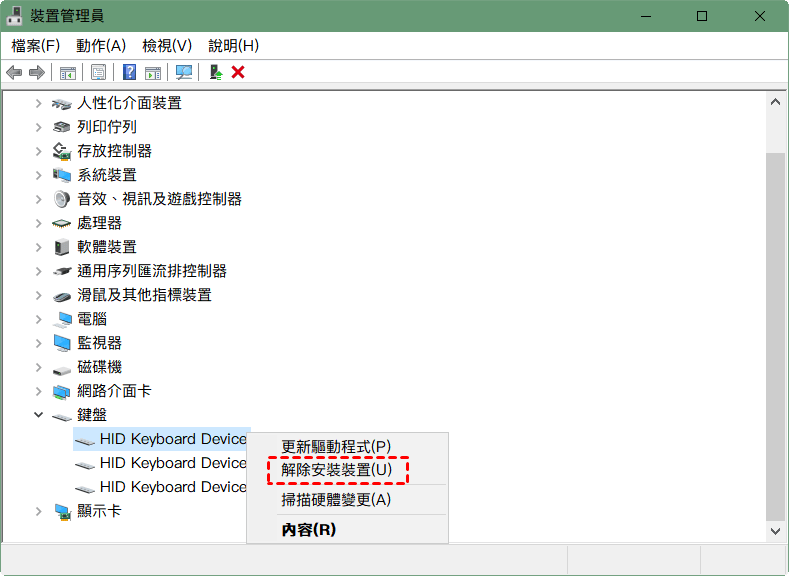Click the Device Manager title bar icon
Image resolution: width=789 pixels, height=576 pixels.
14,16
